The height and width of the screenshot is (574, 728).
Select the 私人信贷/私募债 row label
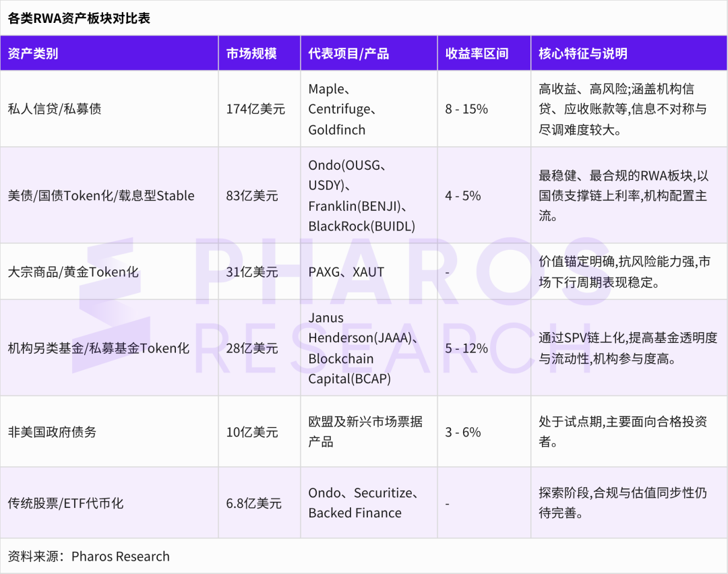click(55, 109)
